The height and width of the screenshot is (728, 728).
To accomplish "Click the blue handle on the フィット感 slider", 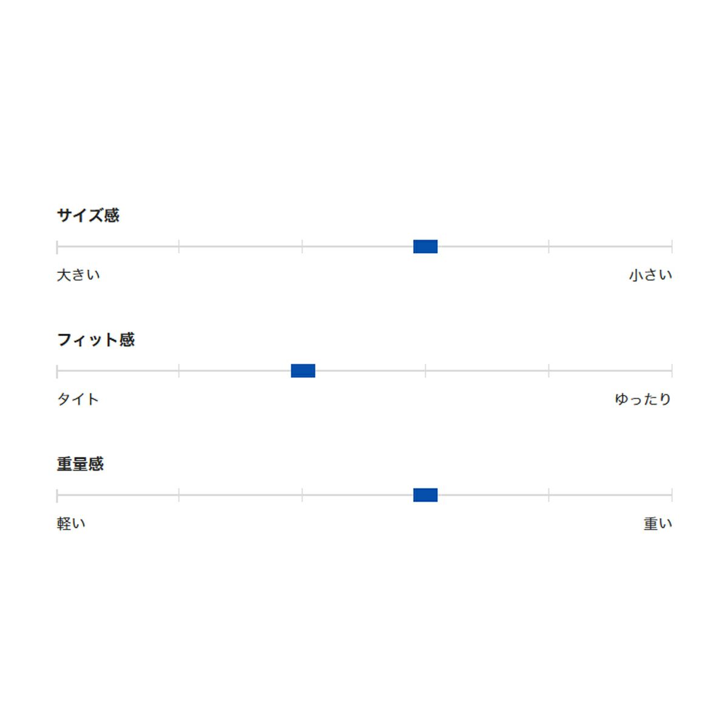I will coord(303,371).
